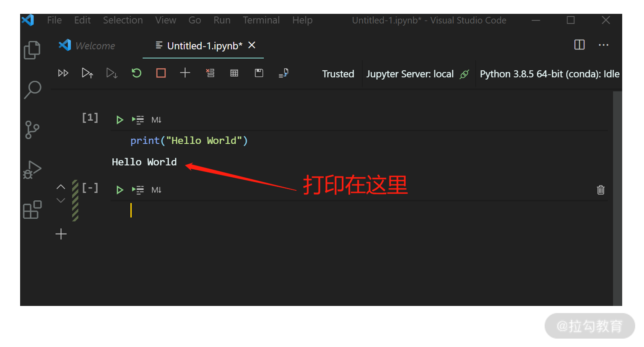Click the Run Cell and Below icon

112,73
